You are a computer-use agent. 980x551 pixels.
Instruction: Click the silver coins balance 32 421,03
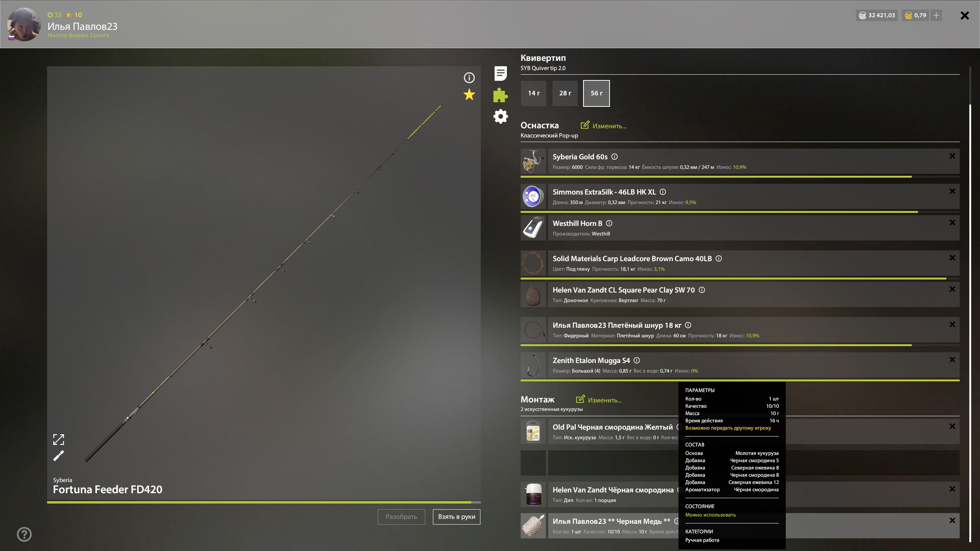tap(877, 15)
